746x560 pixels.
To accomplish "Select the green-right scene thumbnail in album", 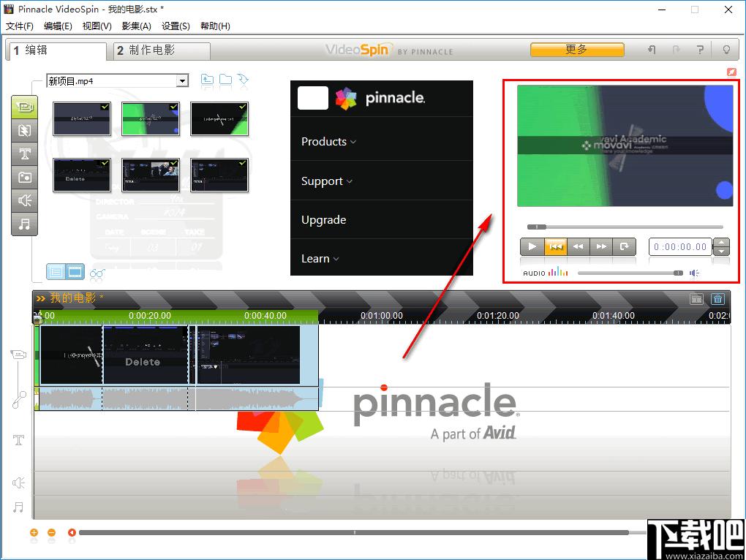I will point(219,119).
